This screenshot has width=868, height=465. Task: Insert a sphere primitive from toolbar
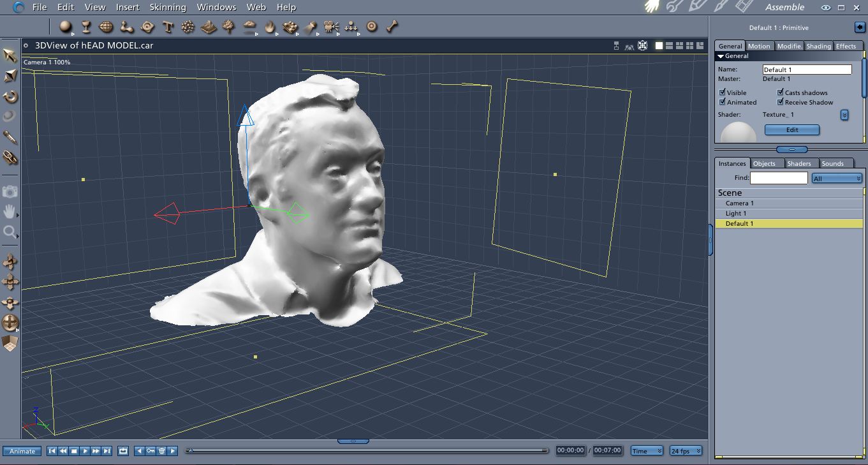(x=65, y=27)
